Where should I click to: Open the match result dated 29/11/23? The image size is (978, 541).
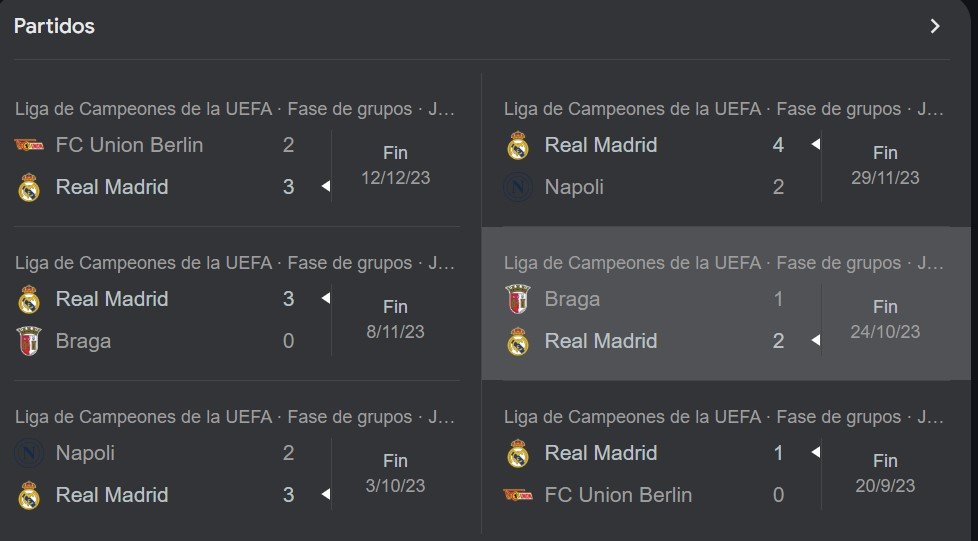click(884, 165)
